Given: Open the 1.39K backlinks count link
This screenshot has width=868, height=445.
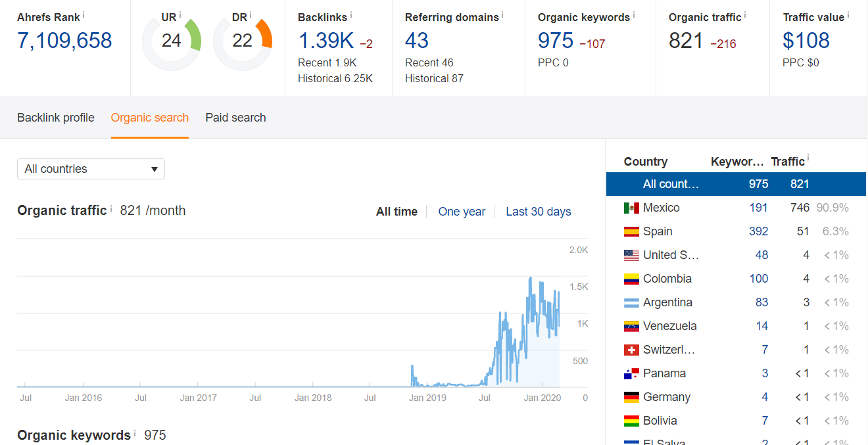Looking at the screenshot, I should coord(326,41).
